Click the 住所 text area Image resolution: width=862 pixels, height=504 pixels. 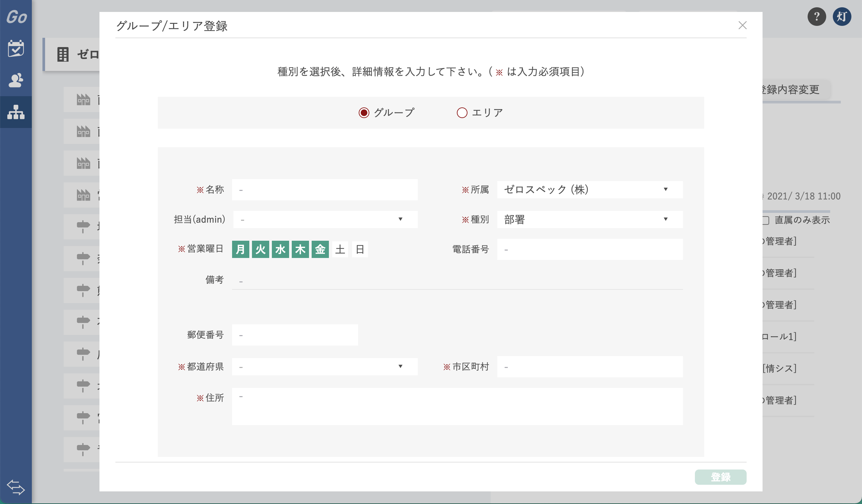457,406
